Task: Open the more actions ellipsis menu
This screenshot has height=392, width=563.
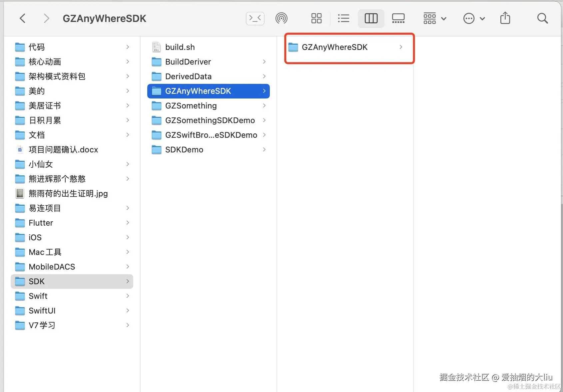Action: click(474, 18)
